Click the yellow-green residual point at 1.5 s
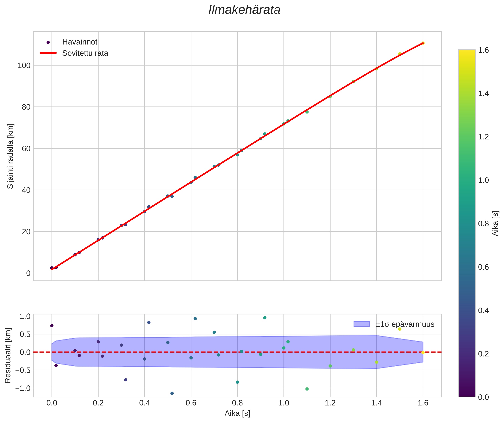 pyautogui.click(x=400, y=329)
